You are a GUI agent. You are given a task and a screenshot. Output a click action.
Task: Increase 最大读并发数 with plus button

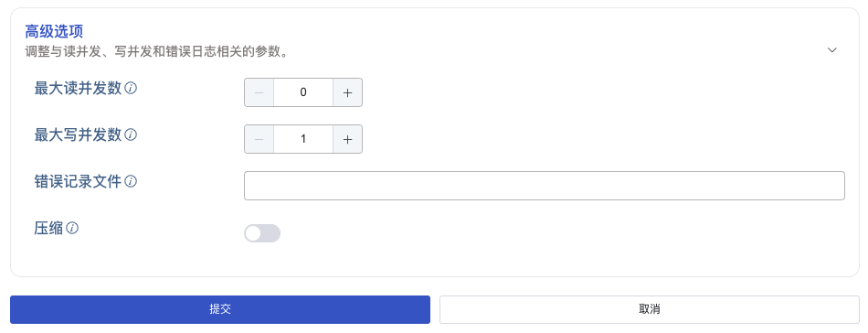(347, 92)
